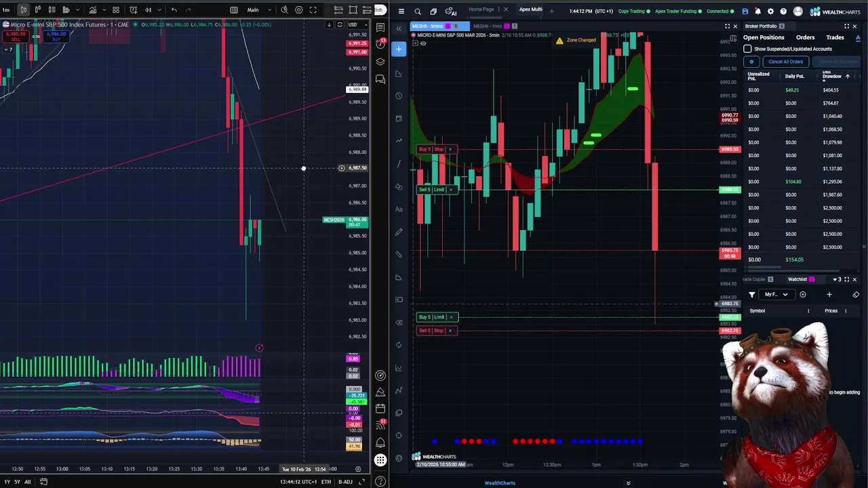This screenshot has width=868, height=488.
Task: Expand the My F... watchlist dropdown
Action: click(x=776, y=295)
